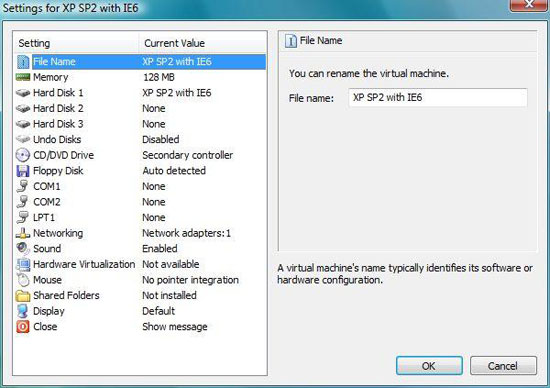The height and width of the screenshot is (388, 550).
Task: Click the Disabled value for Undo Disks
Action: coord(161,139)
